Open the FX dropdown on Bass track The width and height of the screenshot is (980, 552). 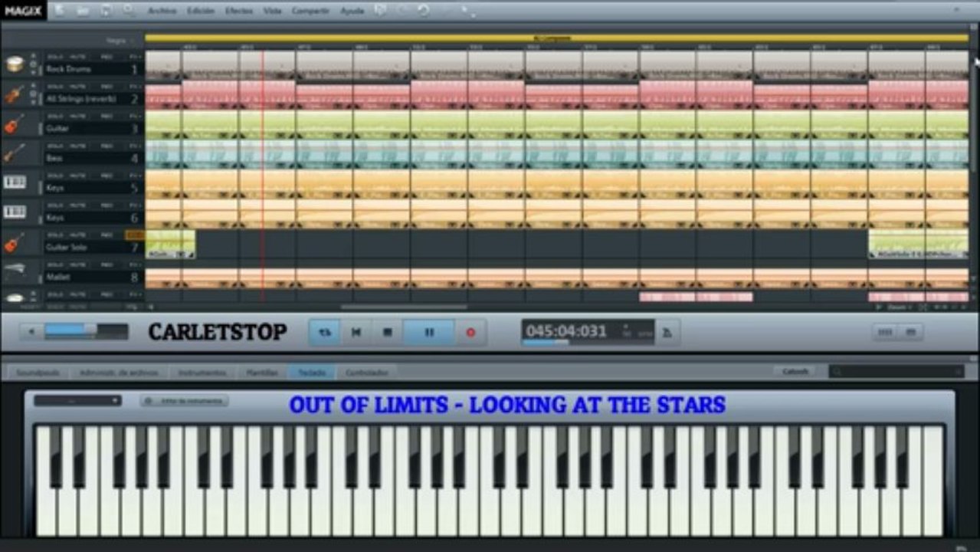tap(135, 146)
